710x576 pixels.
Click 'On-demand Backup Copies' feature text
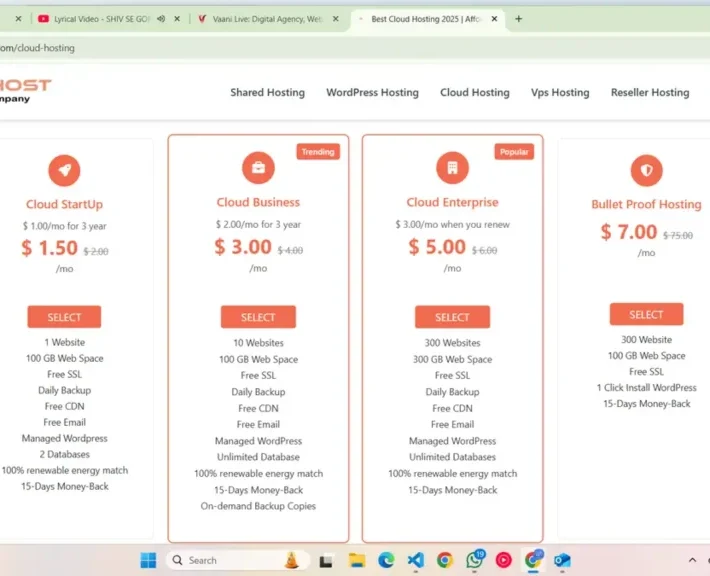pyautogui.click(x=258, y=506)
